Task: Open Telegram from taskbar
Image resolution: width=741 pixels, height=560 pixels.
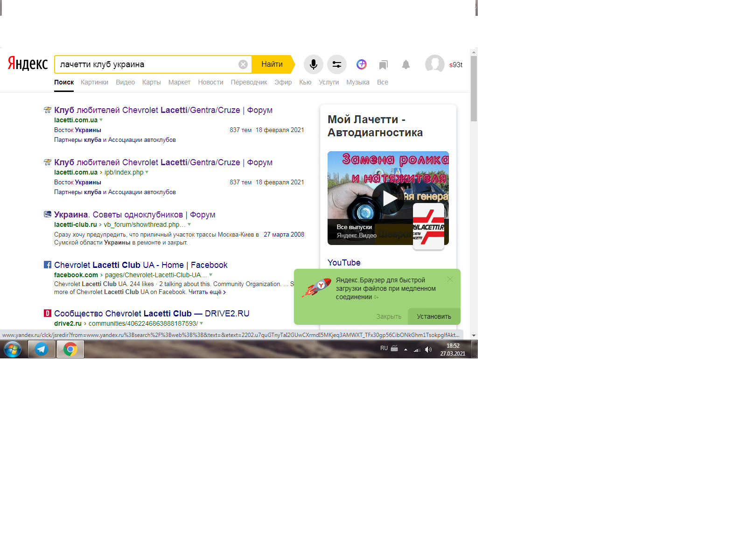Action: (42, 349)
